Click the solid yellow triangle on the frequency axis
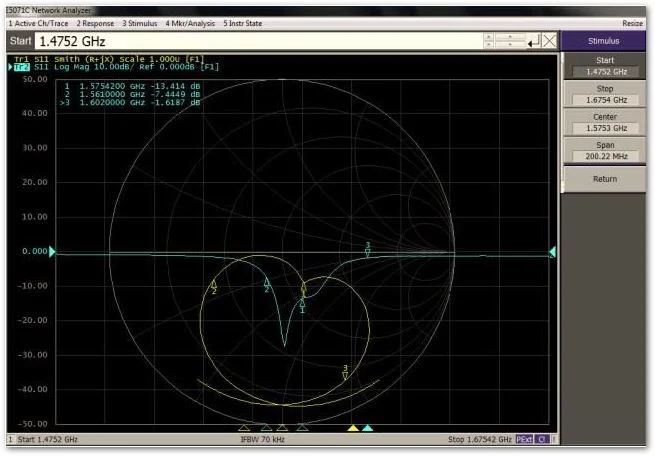The image size is (655, 456). tap(353, 428)
